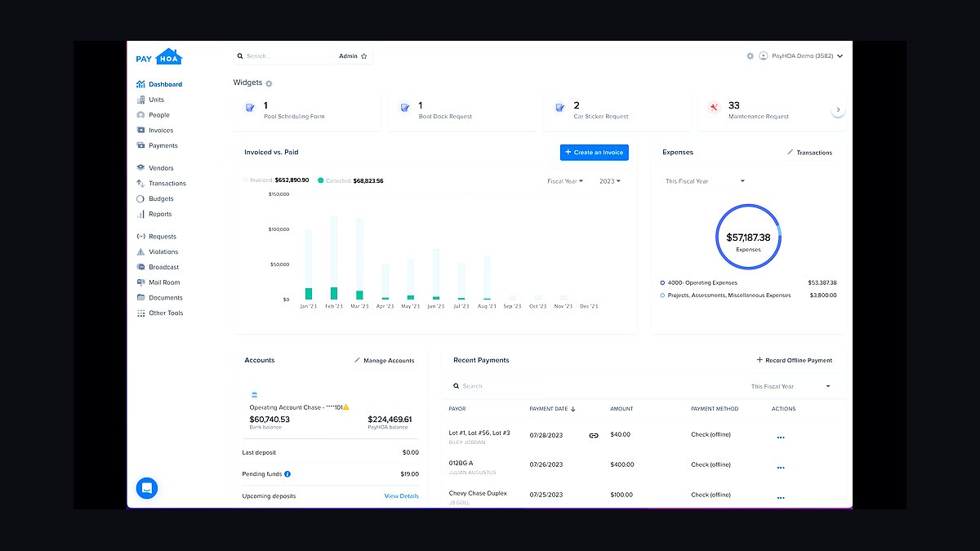
Task: Click the Broadcast sidebar icon
Action: 140,267
